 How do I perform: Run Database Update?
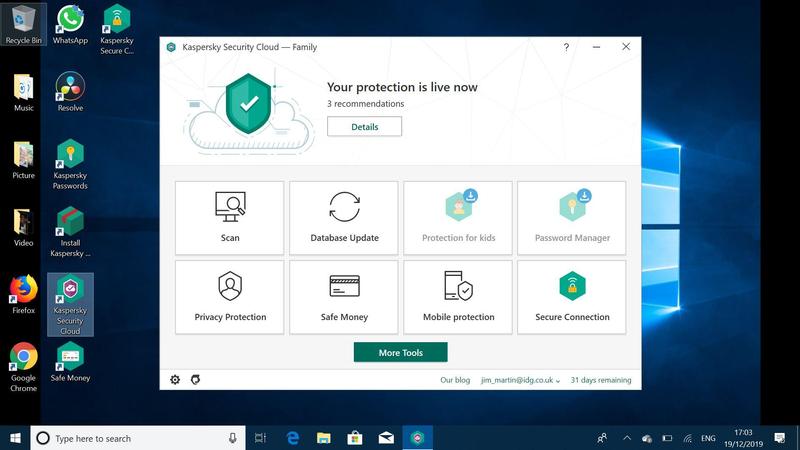point(344,218)
